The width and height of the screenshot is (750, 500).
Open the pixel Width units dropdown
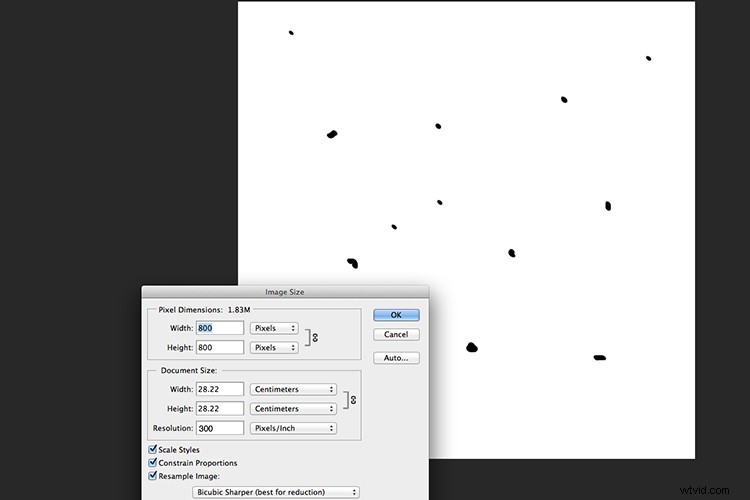coord(274,328)
